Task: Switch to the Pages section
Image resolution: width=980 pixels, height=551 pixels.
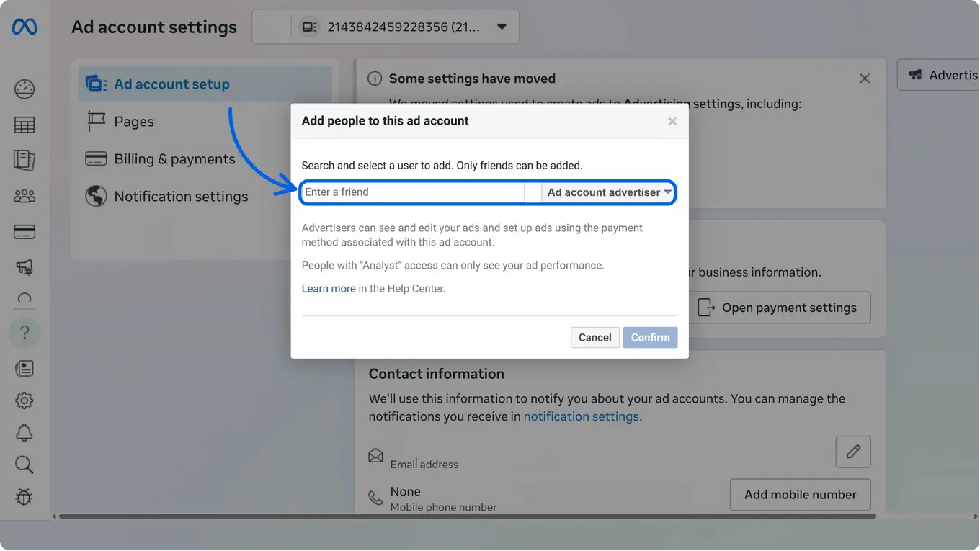Action: (x=134, y=121)
